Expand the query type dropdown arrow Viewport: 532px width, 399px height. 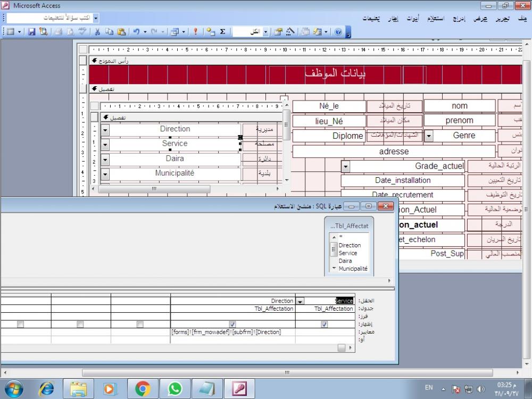[183, 32]
